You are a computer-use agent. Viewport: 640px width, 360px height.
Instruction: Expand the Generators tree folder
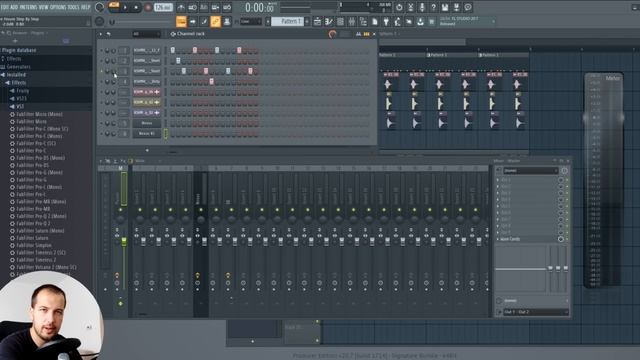point(15,67)
